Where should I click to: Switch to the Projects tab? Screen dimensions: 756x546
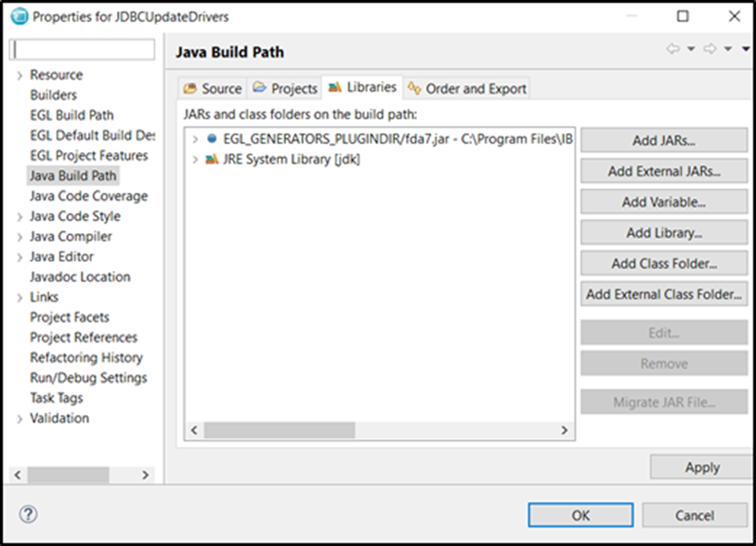pos(285,88)
